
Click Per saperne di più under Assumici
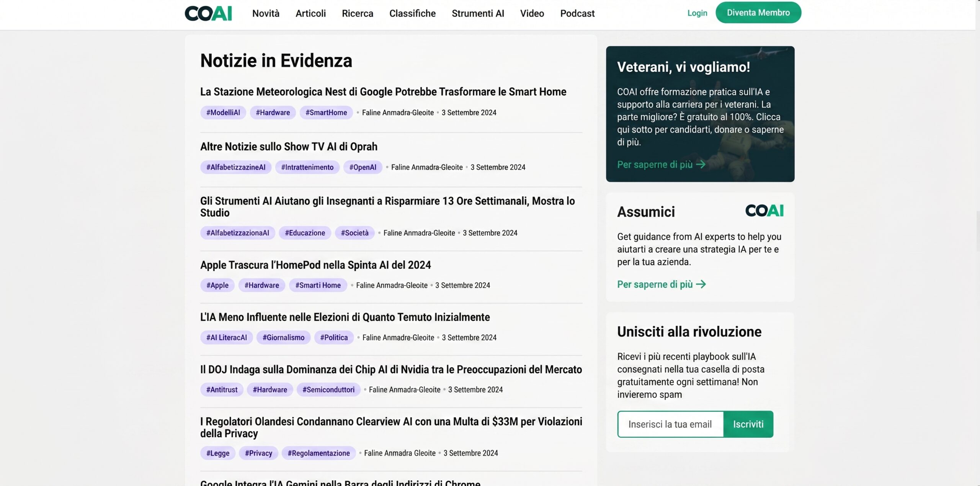point(655,284)
